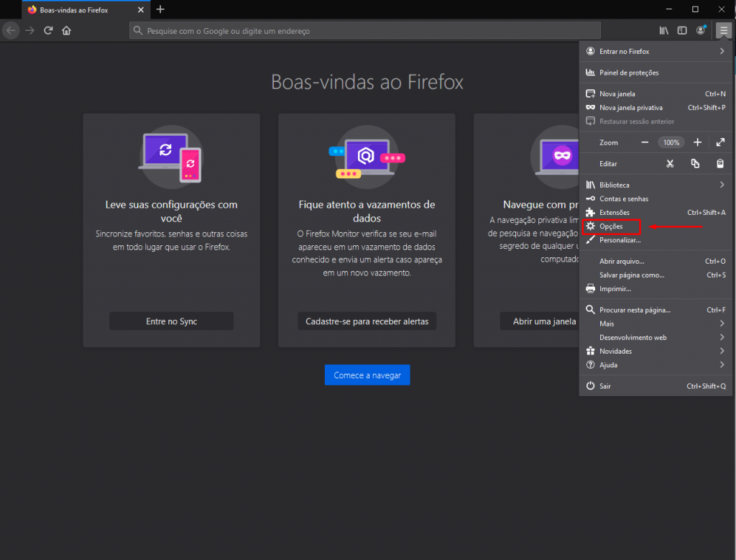The image size is (736, 560).
Task: Click the Copy icon in Editar row
Action: click(695, 164)
